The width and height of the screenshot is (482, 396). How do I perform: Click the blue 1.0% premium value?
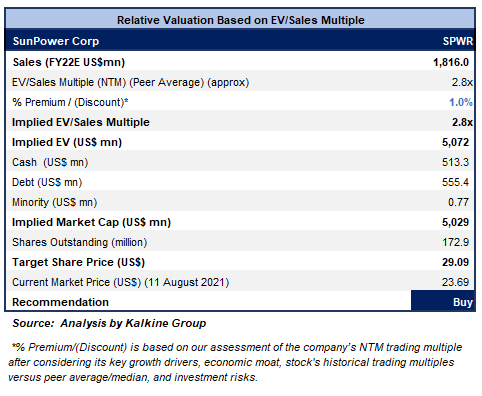coord(461,102)
